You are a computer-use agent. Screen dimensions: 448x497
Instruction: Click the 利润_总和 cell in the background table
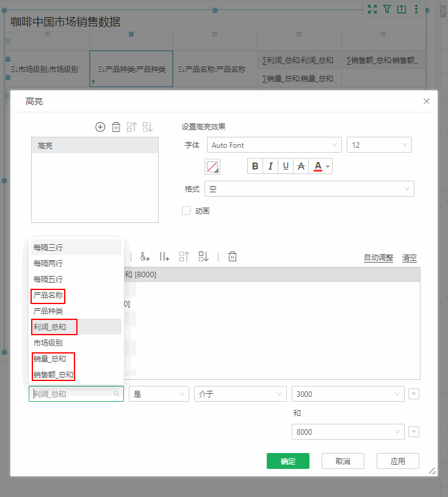click(299, 60)
